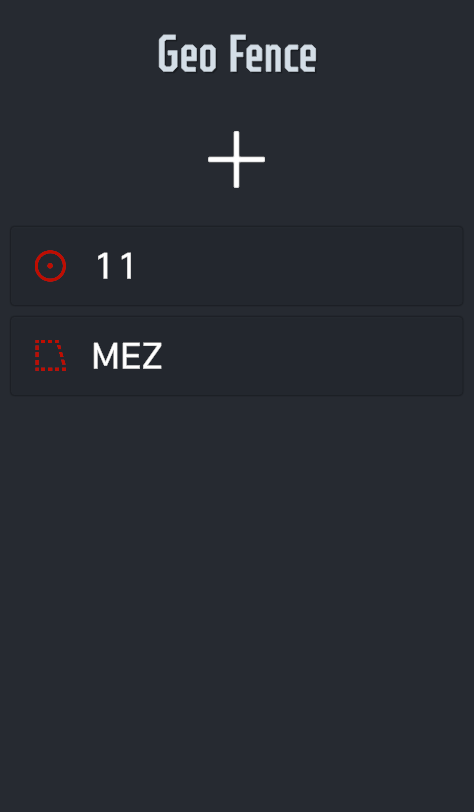Tap the white cross to create fence
Image resolution: width=474 pixels, height=812 pixels.
click(x=237, y=160)
